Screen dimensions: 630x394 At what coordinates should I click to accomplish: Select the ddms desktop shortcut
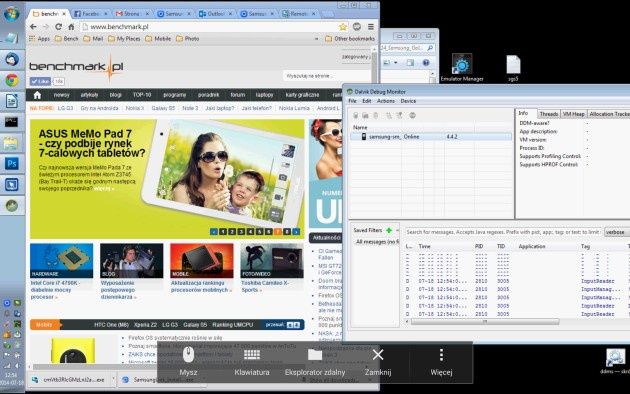pyautogui.click(x=615, y=361)
